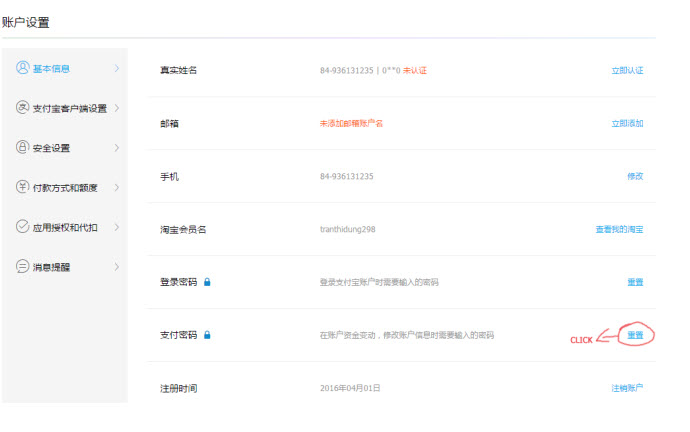This screenshot has height=432, width=690.
Task: Open 查看我的淘宝 link
Action: tap(619, 229)
